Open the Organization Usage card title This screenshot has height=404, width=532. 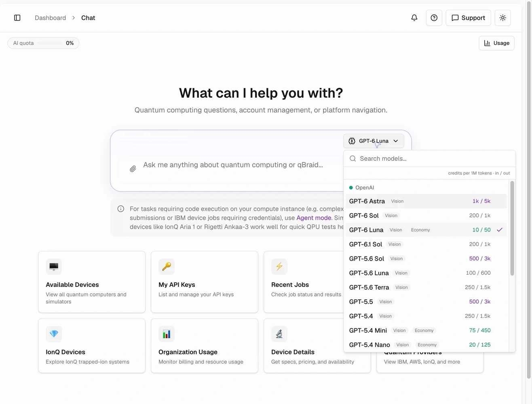pyautogui.click(x=188, y=352)
